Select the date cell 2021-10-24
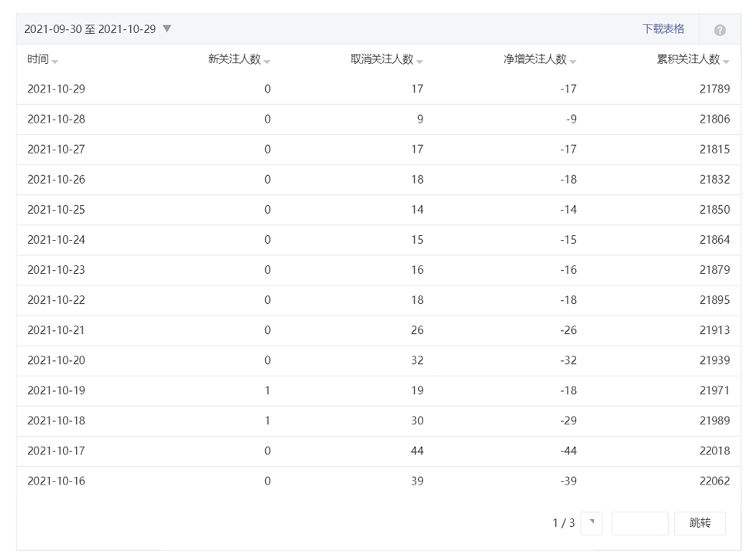This screenshot has height=552, width=756. [x=57, y=240]
